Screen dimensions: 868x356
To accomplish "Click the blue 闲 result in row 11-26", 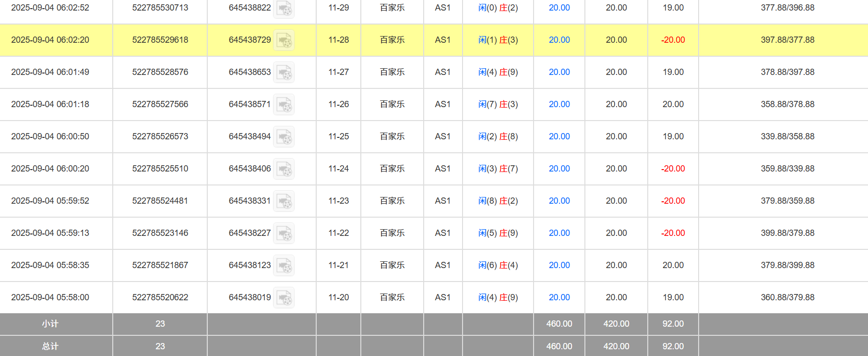I will [x=482, y=104].
